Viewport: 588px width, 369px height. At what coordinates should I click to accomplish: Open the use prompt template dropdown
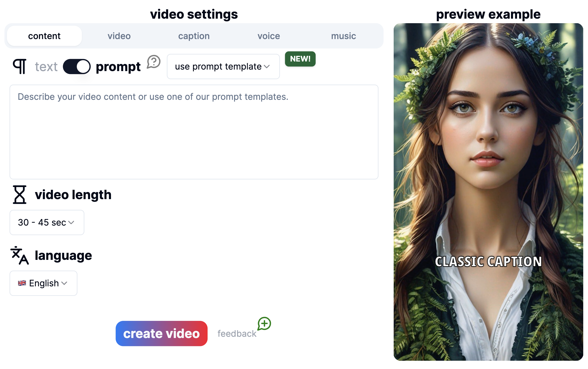(223, 66)
